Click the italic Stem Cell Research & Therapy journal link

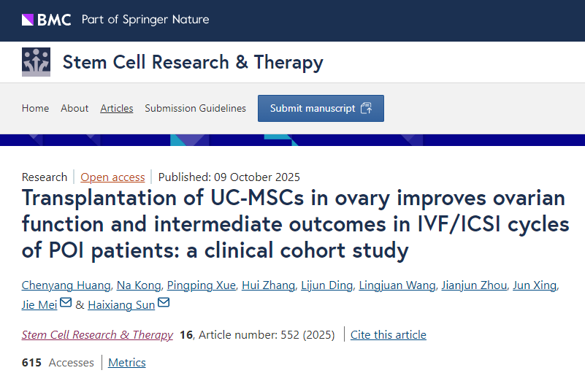[x=97, y=335]
